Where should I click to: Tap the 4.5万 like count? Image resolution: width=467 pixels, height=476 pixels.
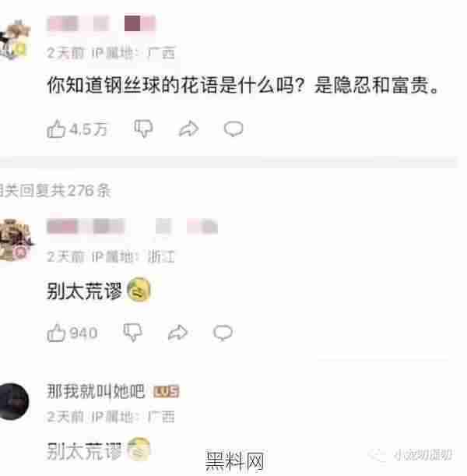[88, 129]
